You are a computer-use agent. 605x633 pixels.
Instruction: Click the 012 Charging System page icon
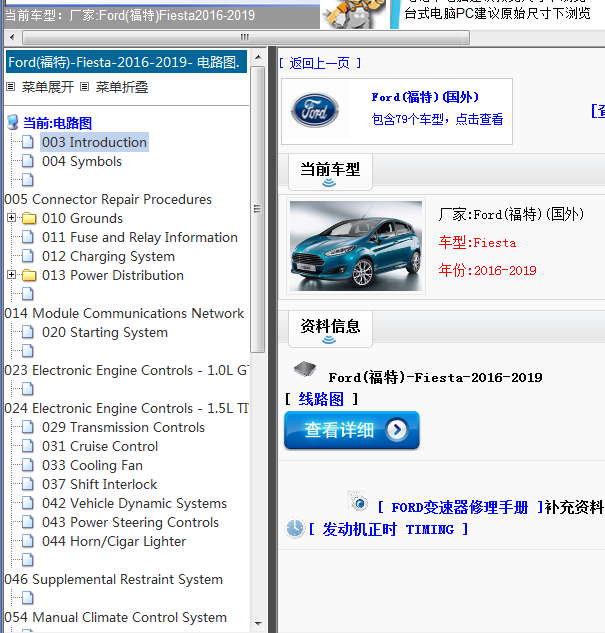tap(27, 256)
